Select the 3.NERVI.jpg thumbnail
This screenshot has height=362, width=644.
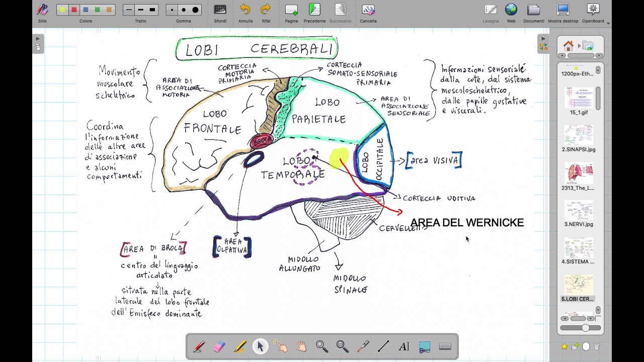(x=579, y=214)
